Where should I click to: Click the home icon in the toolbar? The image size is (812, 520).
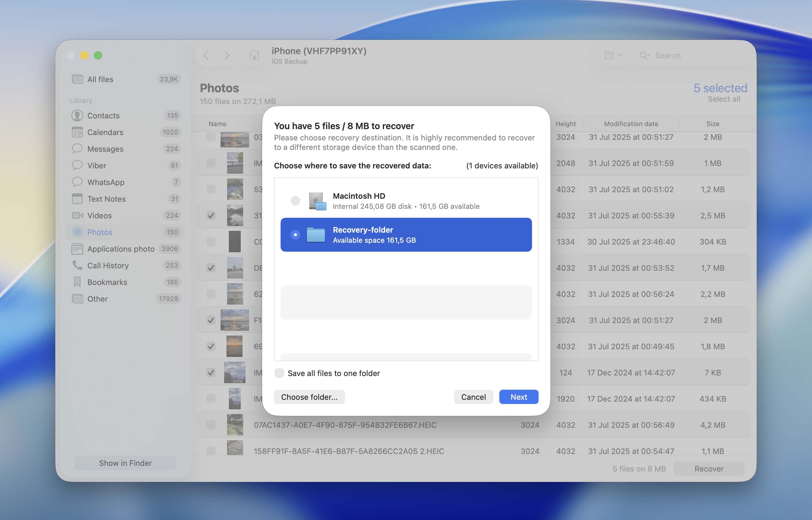pyautogui.click(x=254, y=55)
